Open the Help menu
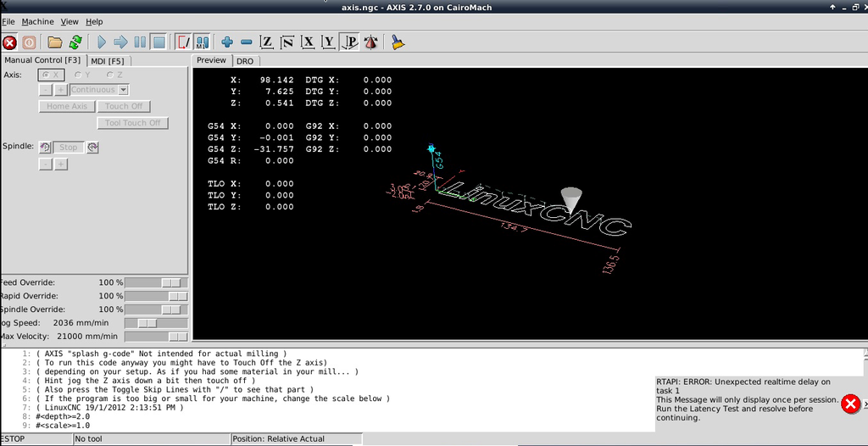 pos(94,21)
